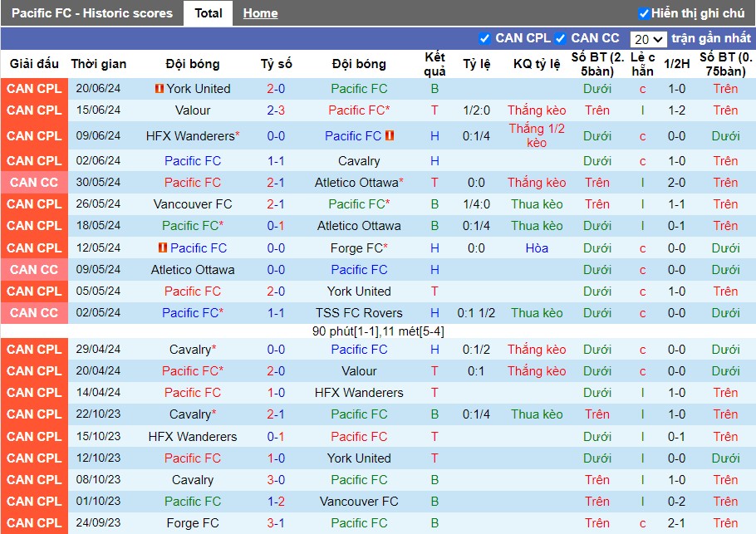Open Vancouver FC in 01/10/23 row
This screenshot has width=756, height=534.
click(x=359, y=502)
